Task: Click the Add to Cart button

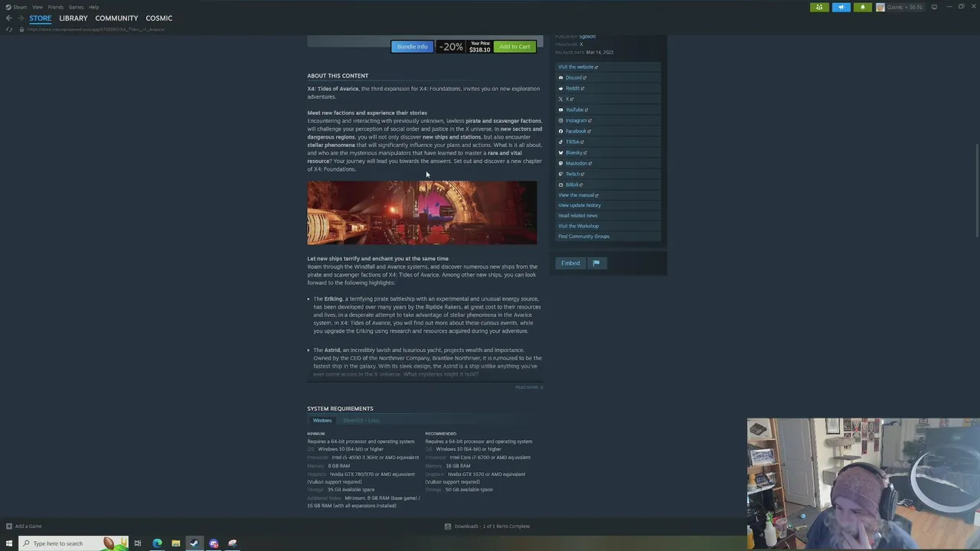Action: tap(514, 47)
